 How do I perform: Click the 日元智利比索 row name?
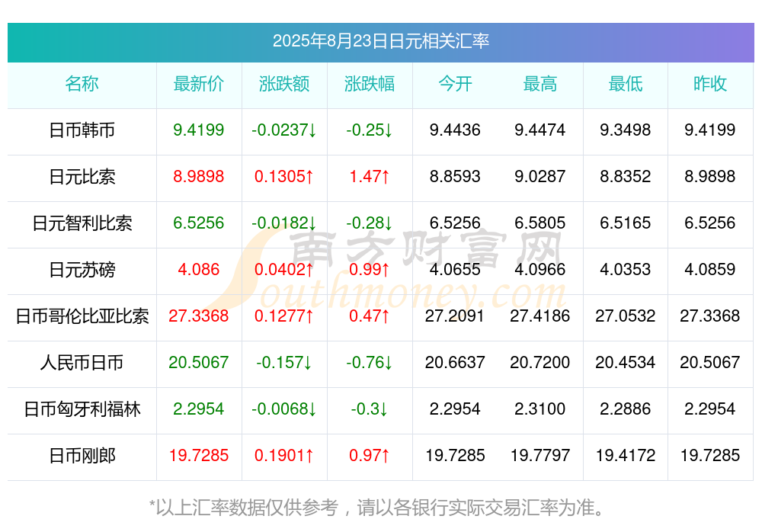click(x=82, y=223)
